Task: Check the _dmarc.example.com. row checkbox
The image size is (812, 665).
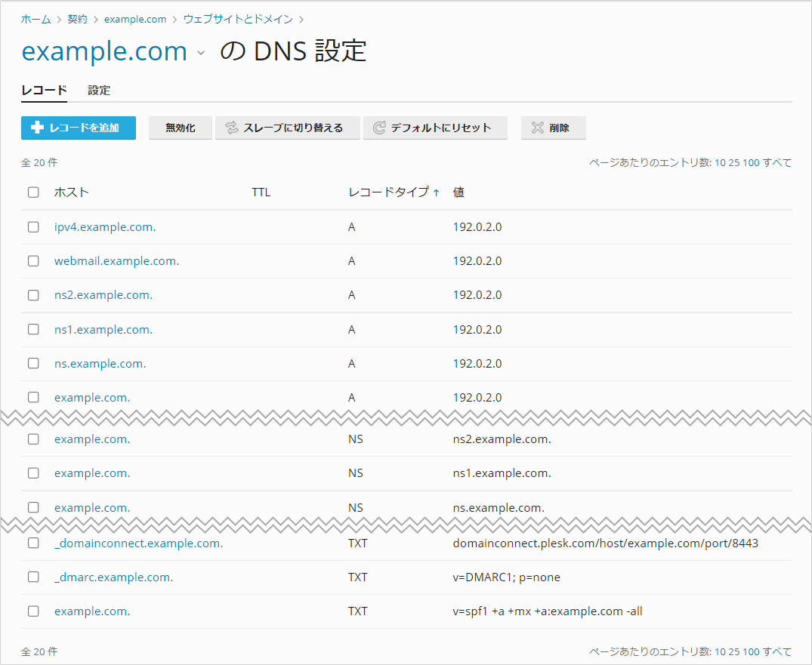Action: click(x=33, y=577)
